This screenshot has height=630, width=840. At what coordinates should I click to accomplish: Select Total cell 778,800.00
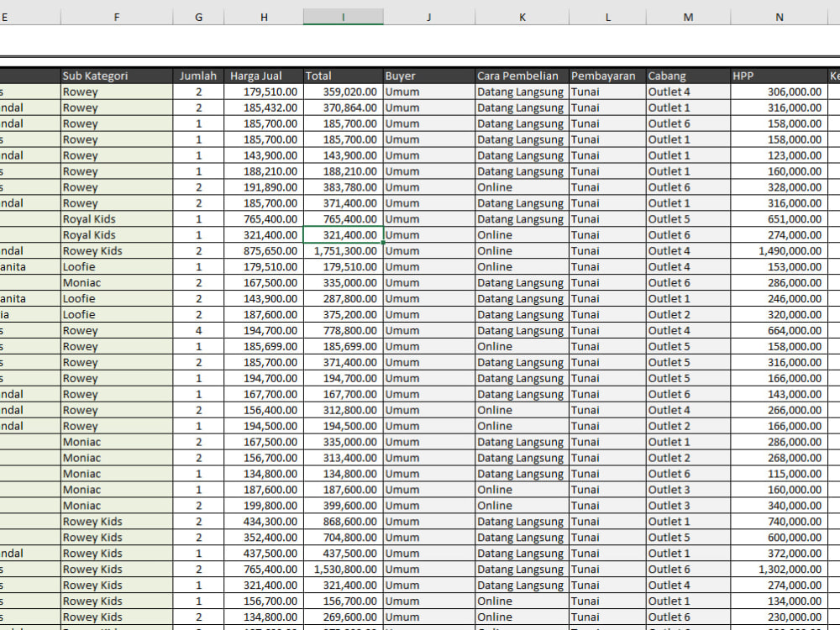(344, 330)
